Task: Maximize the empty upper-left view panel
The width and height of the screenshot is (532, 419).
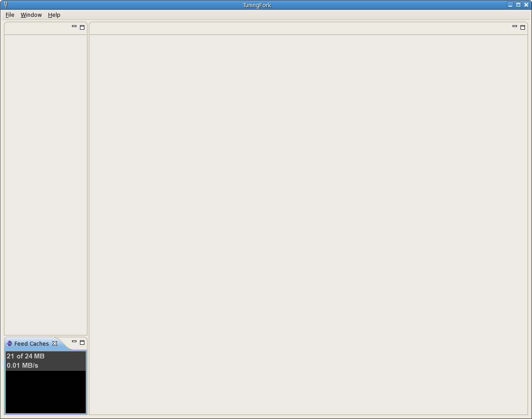Action: pos(82,27)
